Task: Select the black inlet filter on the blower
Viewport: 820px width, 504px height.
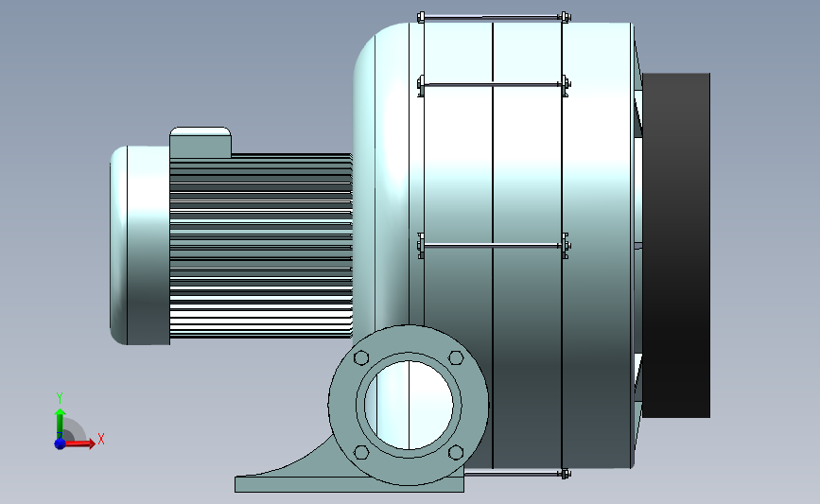Action: (x=676, y=245)
